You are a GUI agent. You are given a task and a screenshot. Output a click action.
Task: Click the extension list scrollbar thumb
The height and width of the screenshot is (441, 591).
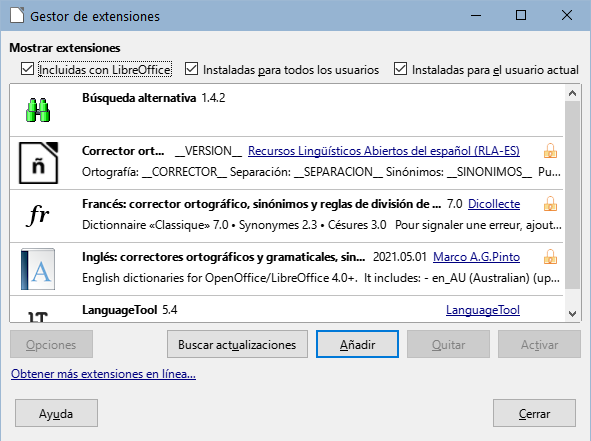pos(573,194)
